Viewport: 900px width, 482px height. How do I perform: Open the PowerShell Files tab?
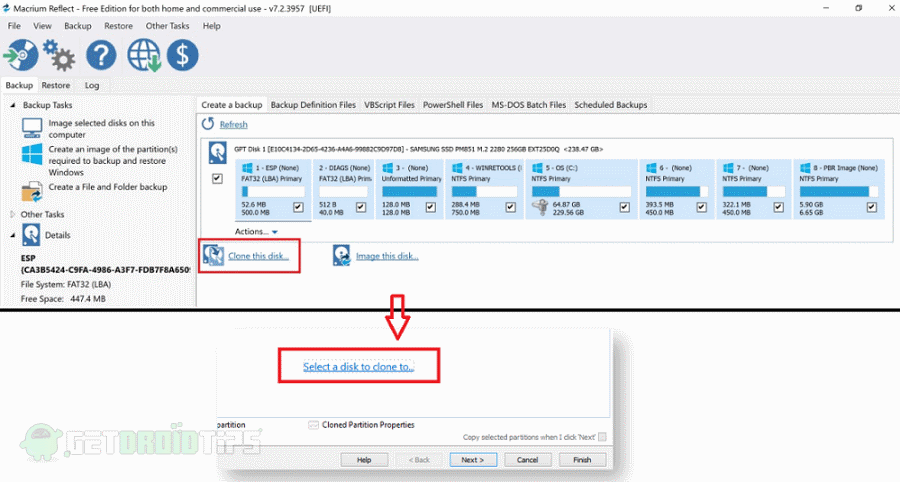coord(453,105)
